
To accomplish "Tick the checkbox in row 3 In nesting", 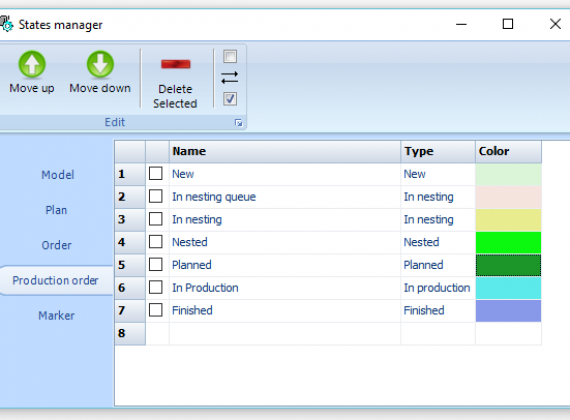I will (156, 219).
